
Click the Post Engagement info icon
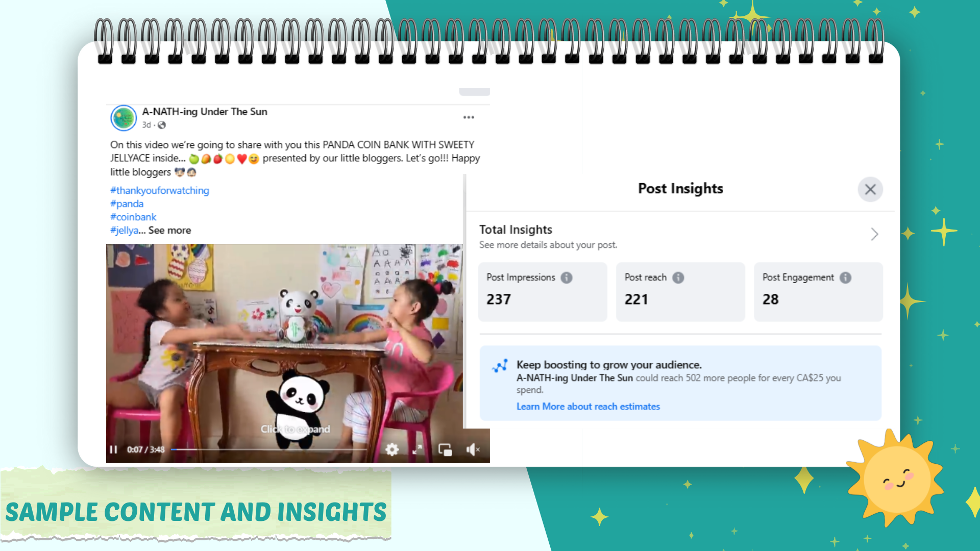click(846, 278)
